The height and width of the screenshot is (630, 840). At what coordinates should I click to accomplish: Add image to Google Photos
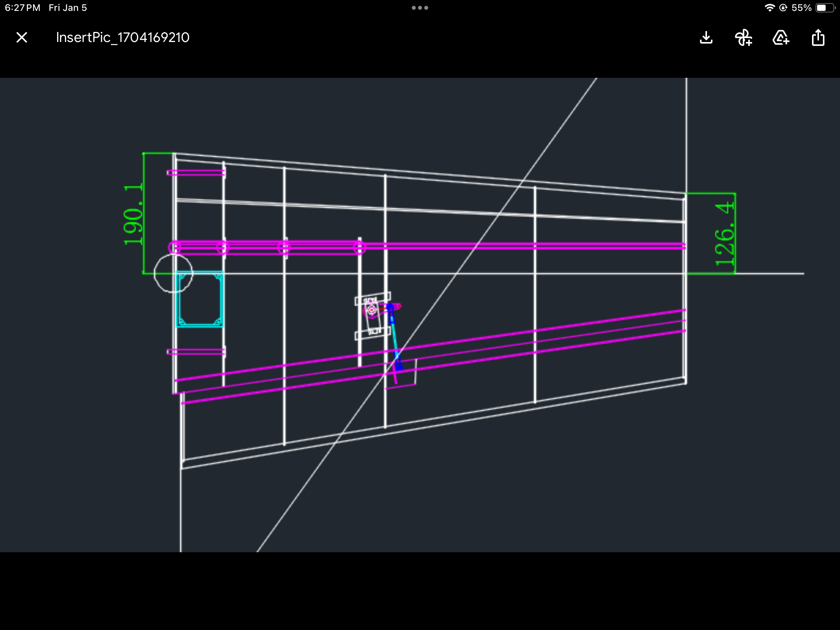pyautogui.click(x=743, y=38)
